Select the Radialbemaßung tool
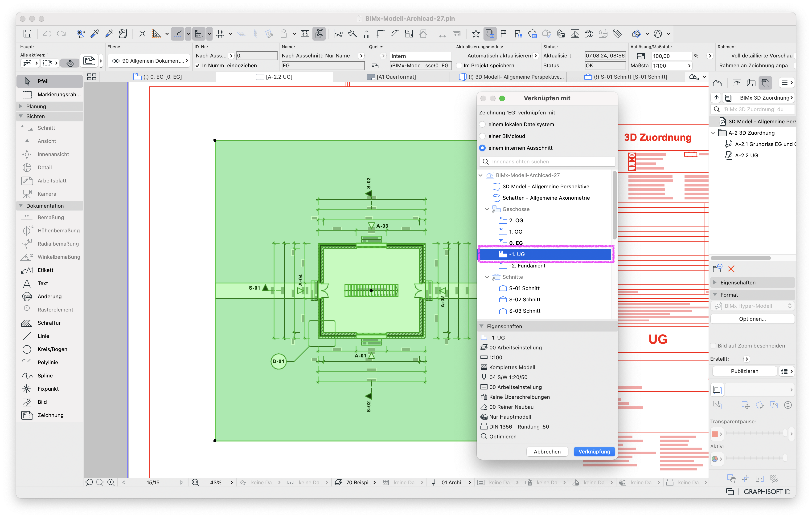The image size is (812, 518). click(50, 244)
